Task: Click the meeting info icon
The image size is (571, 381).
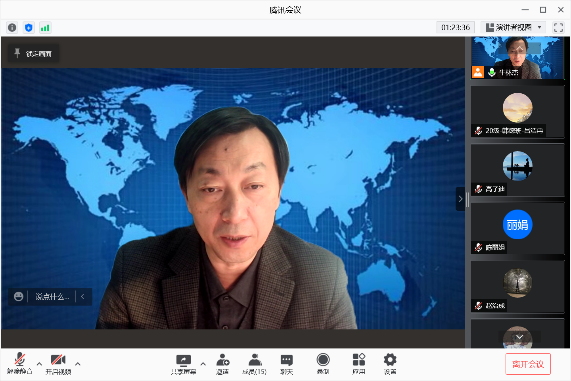Action: (x=12, y=28)
